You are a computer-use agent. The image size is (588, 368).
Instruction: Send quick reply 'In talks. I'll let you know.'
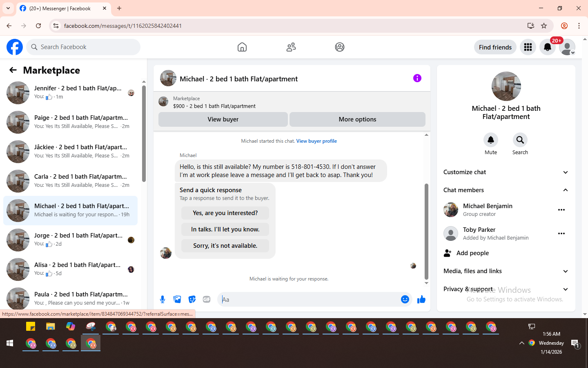click(x=225, y=229)
